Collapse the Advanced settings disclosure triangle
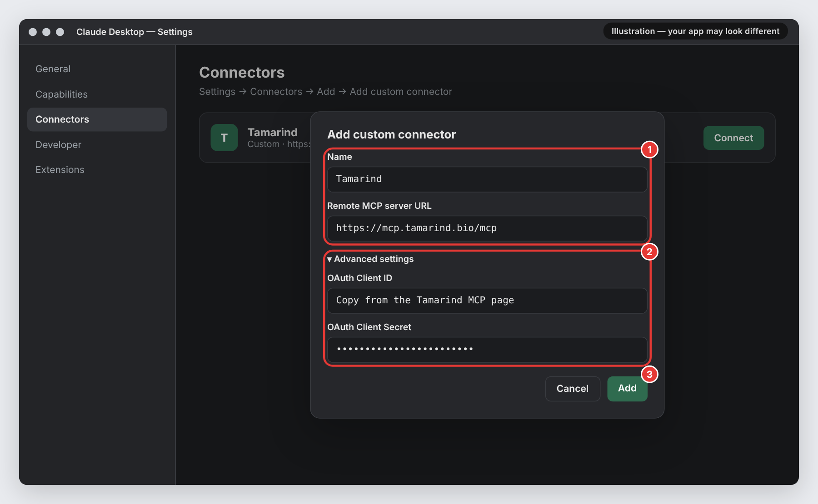This screenshot has width=818, height=504. tap(329, 259)
